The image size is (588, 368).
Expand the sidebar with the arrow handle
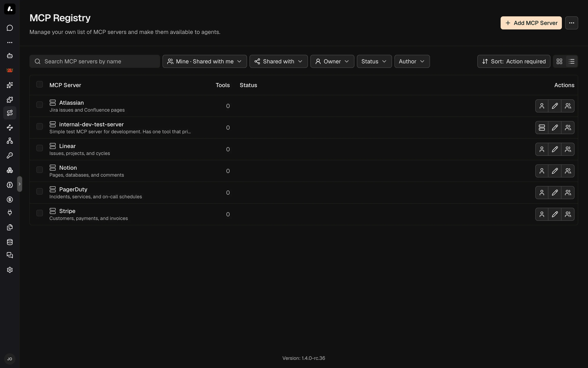(x=20, y=184)
